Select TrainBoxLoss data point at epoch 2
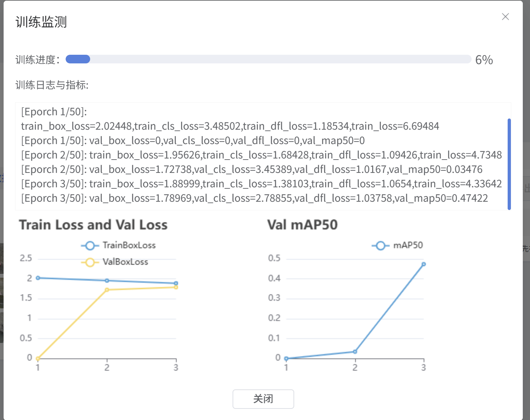530x420 pixels. coord(107,280)
